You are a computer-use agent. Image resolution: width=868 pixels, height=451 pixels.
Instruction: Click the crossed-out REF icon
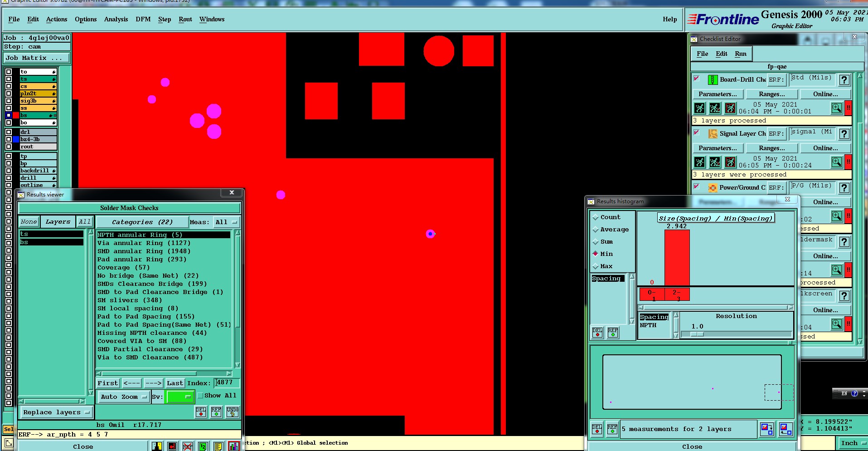[x=188, y=446]
